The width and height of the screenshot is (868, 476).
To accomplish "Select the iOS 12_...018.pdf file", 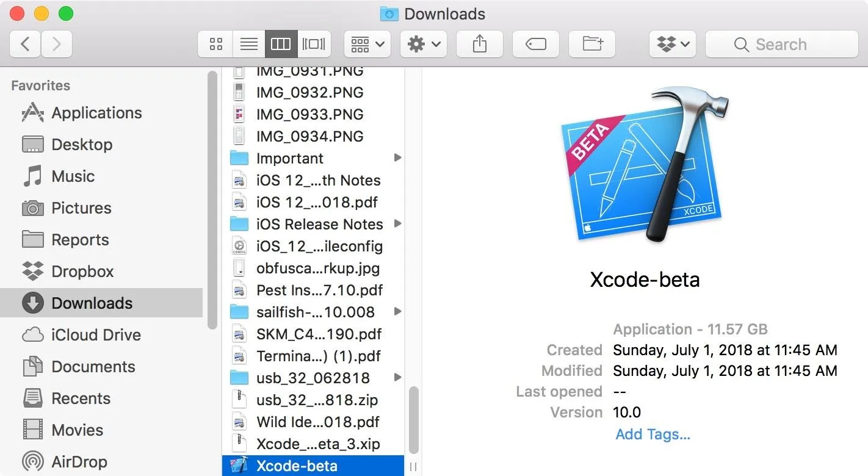I will [x=313, y=202].
